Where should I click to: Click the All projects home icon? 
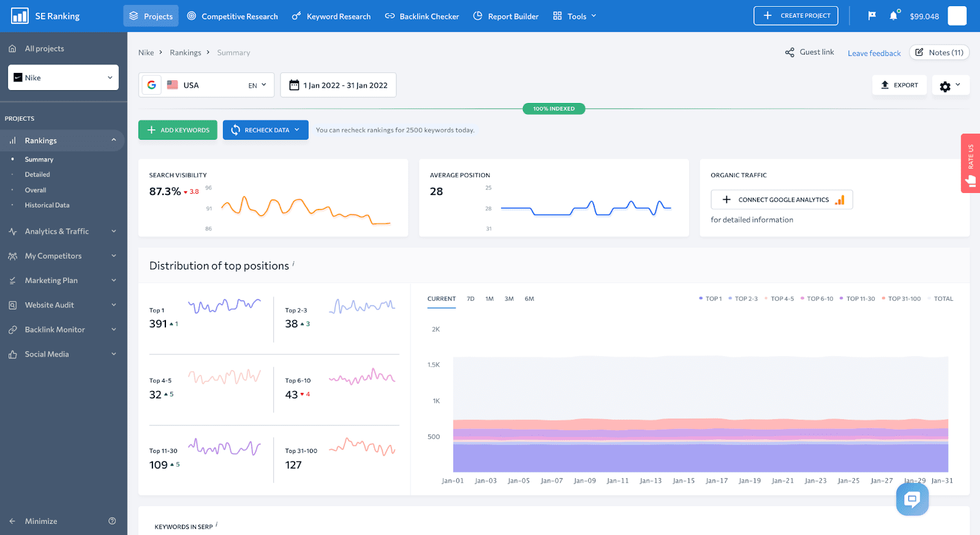12,48
